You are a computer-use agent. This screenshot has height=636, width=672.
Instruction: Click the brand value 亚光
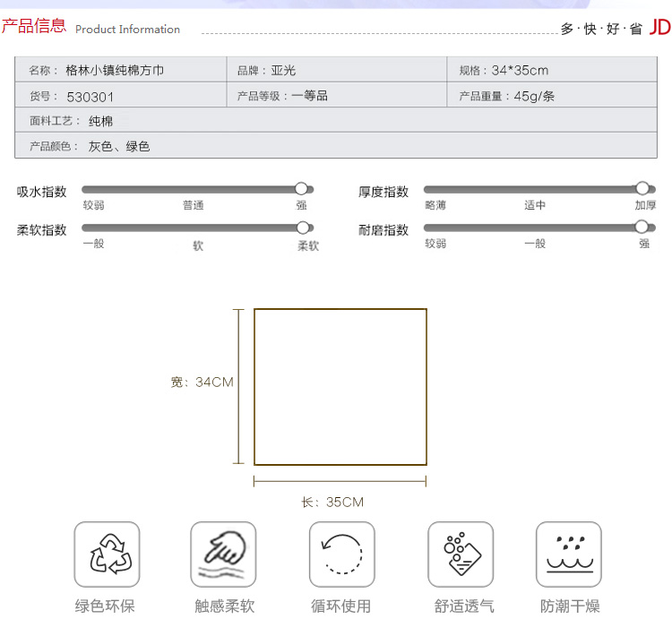coord(283,70)
